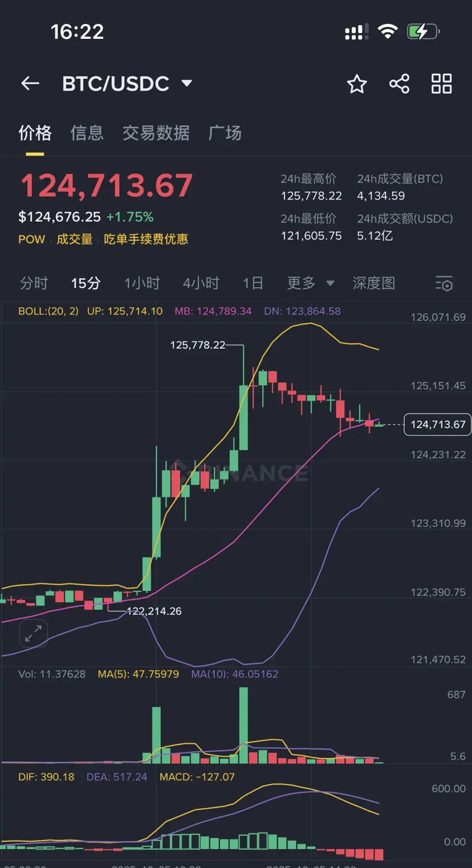Open chart settings icon beside 深度图

pyautogui.click(x=443, y=283)
